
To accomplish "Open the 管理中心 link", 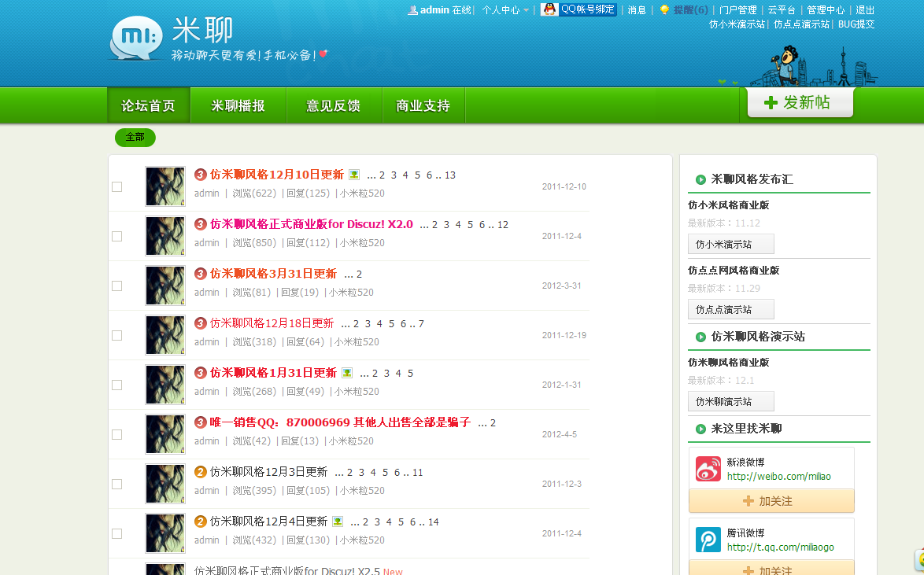I will [x=826, y=10].
